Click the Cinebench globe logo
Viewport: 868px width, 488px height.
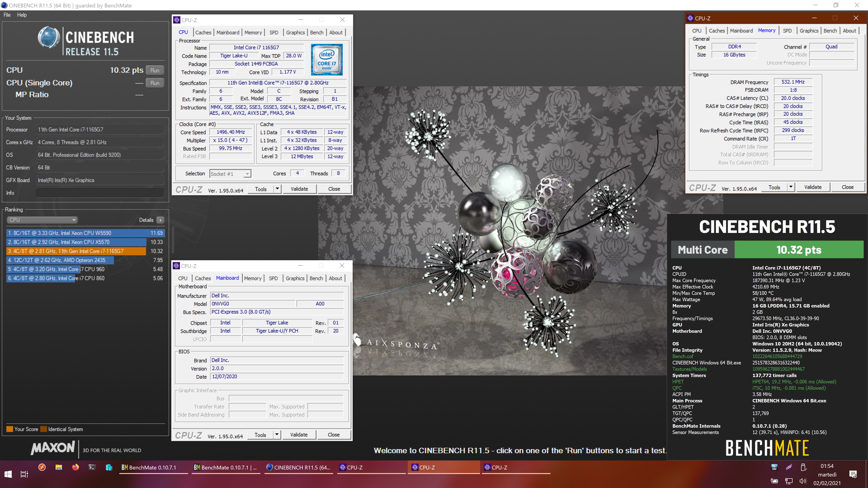[49, 37]
